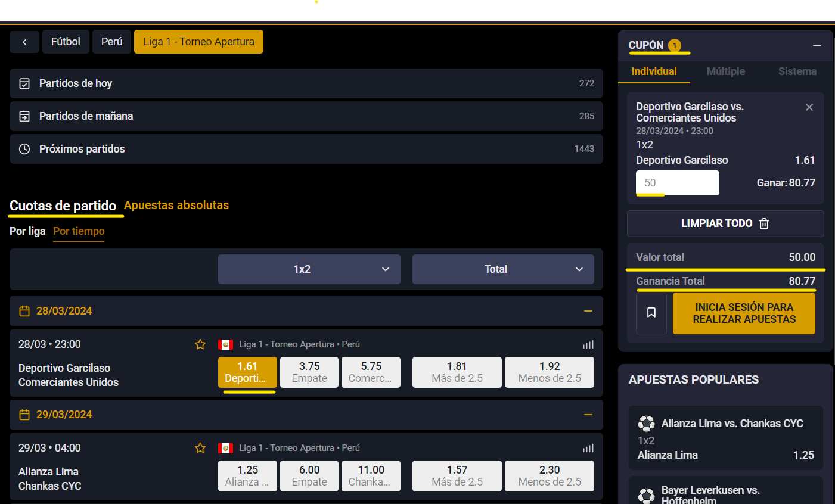Click the trash icon inside Limpiar Todo
835x504 pixels.
[x=764, y=223]
